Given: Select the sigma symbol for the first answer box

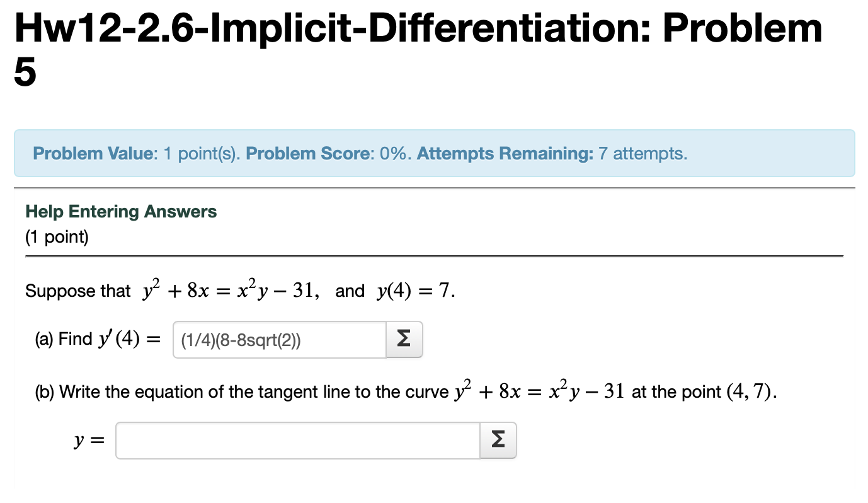Looking at the screenshot, I should click(x=404, y=339).
